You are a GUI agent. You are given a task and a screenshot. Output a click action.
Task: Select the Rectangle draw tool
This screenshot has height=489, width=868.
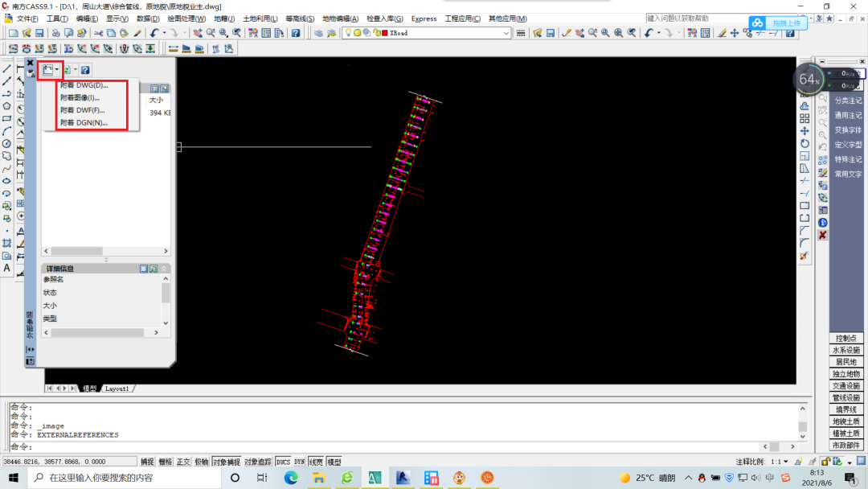point(6,118)
